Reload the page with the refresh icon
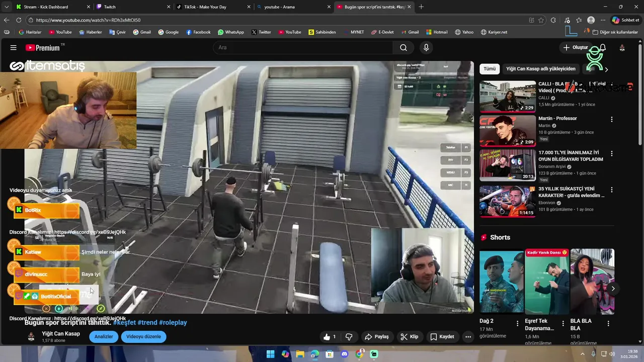 click(19, 20)
